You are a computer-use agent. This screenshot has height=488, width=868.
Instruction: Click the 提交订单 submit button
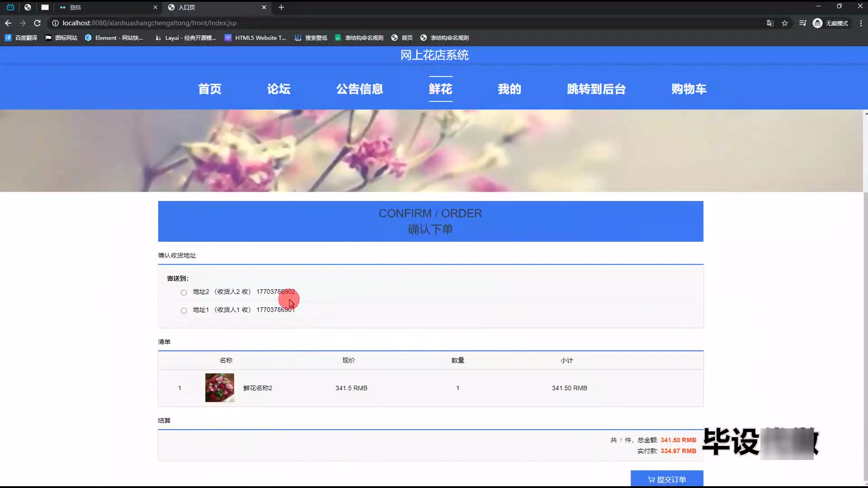coord(667,479)
